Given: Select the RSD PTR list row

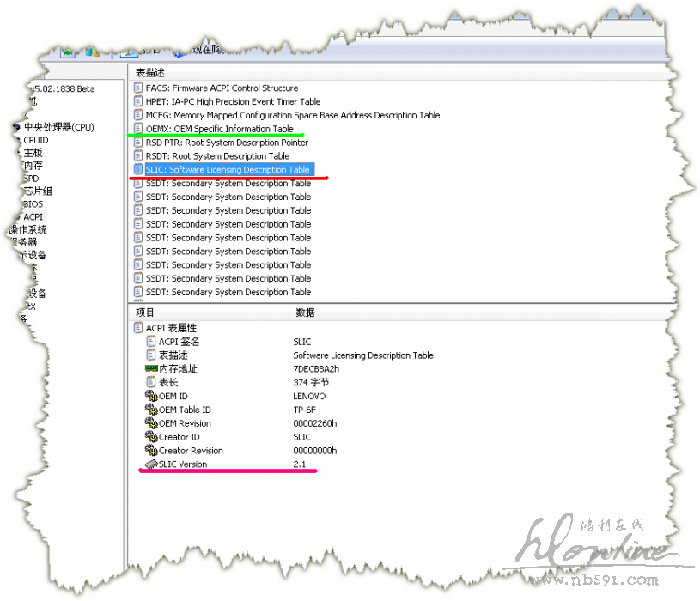Looking at the screenshot, I should 227,143.
